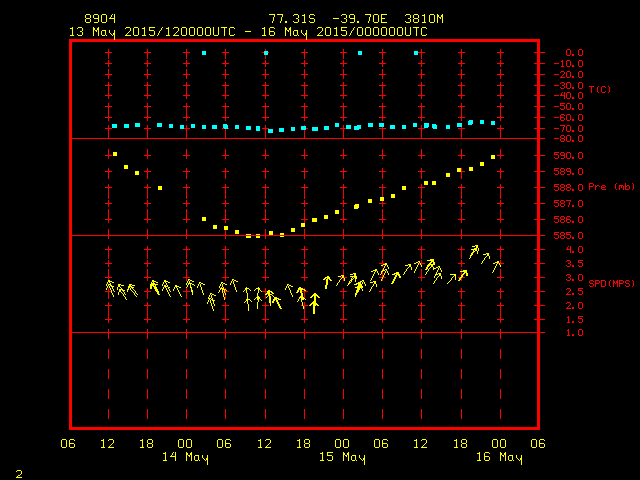Select the 0.0 temperature tick label
The width and height of the screenshot is (640, 480).
tap(574, 53)
